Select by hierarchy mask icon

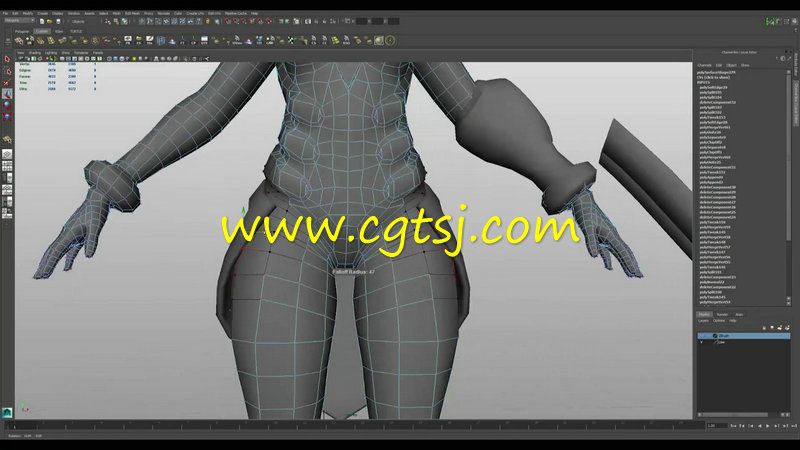click(108, 21)
